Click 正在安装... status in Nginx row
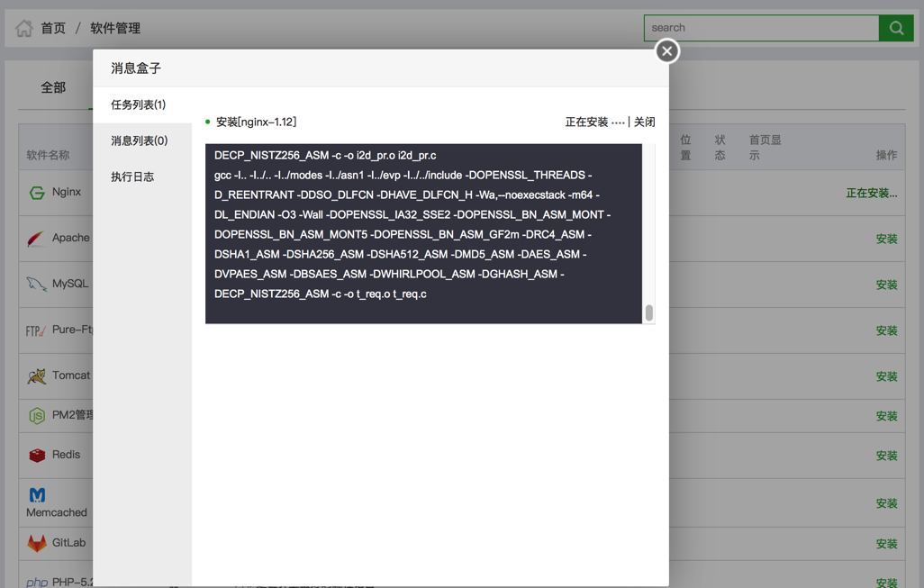 coord(872,194)
